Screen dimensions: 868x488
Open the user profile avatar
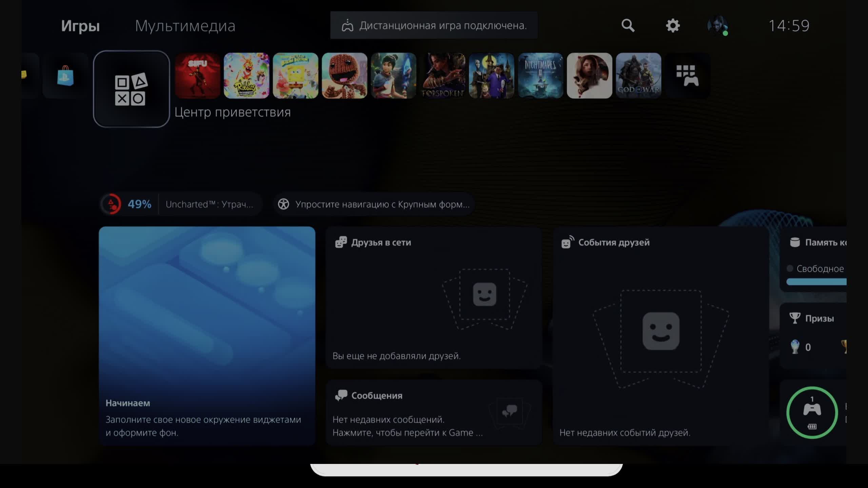coord(717,25)
